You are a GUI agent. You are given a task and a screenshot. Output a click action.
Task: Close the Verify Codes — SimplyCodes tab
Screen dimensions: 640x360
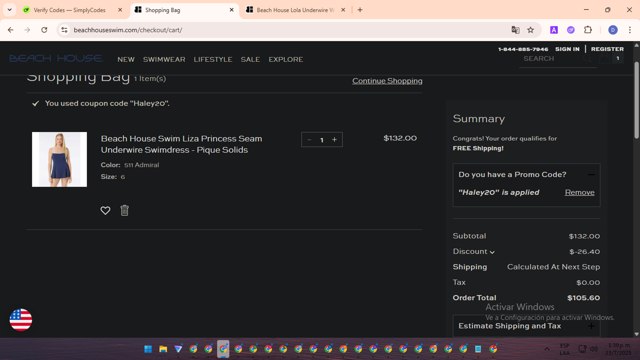click(x=120, y=10)
